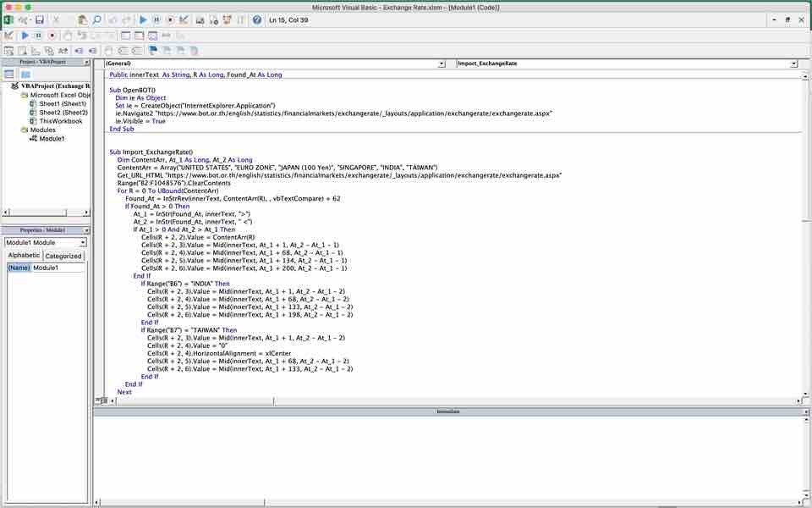Open the Object Browser icon
812x508 pixels.
227,20
